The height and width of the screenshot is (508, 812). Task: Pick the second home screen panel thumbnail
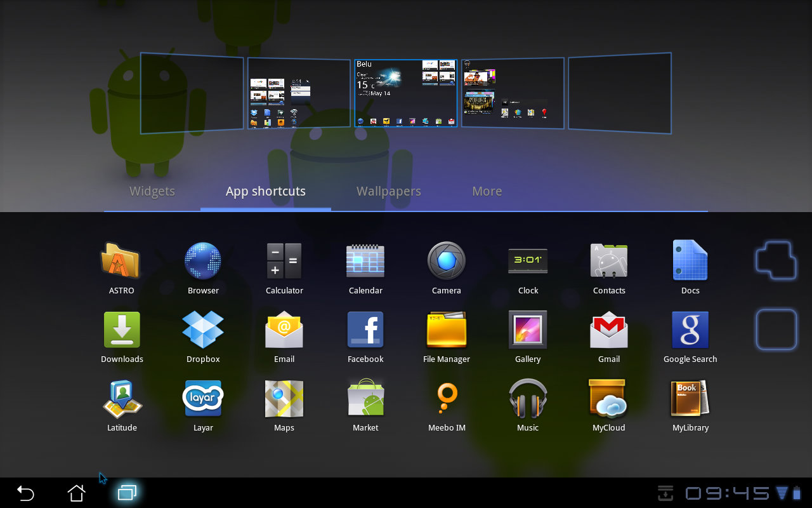pyautogui.click(x=299, y=94)
